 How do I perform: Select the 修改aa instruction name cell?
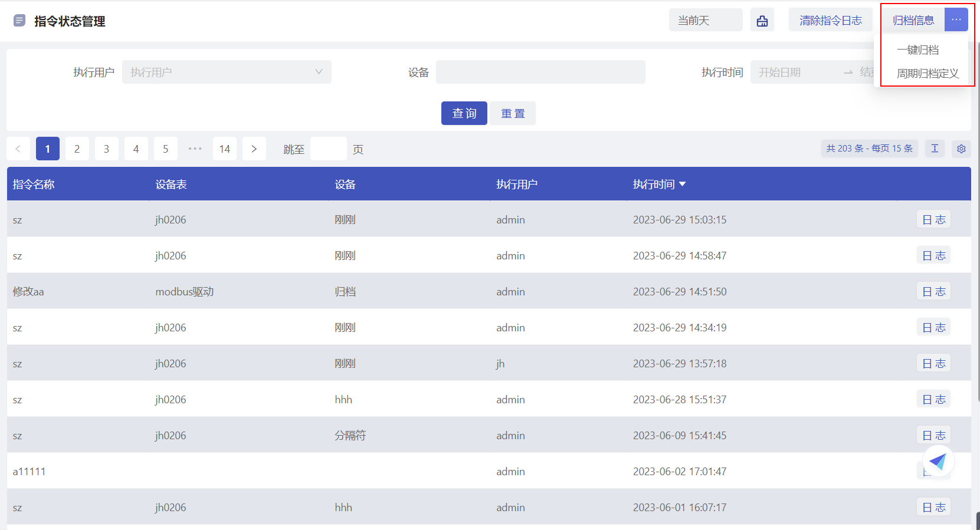click(x=28, y=291)
